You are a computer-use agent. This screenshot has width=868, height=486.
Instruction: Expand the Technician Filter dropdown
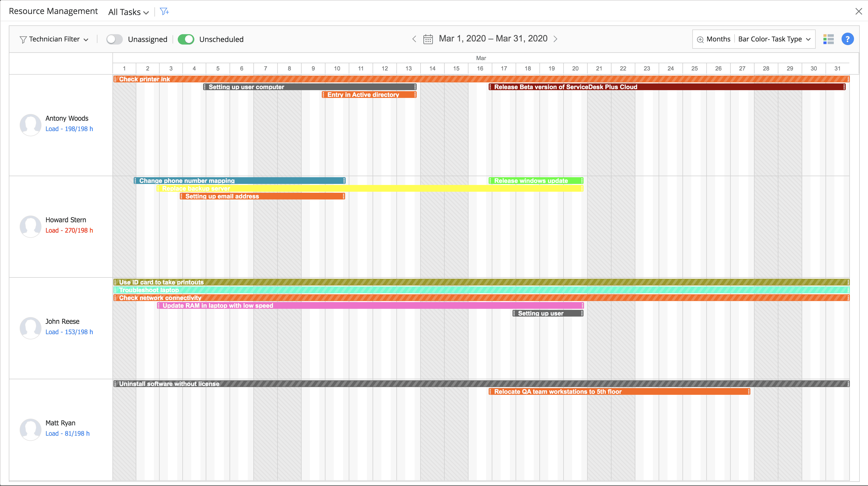click(x=55, y=39)
